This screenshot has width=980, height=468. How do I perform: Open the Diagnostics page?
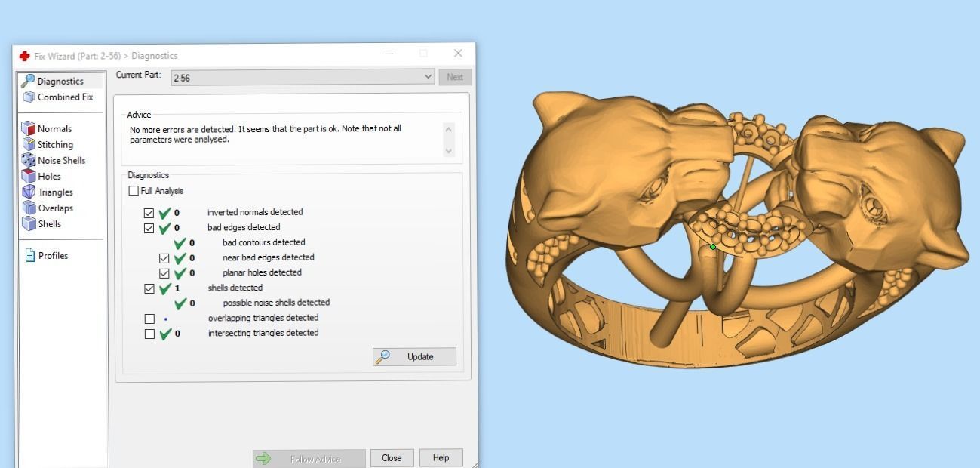click(60, 81)
